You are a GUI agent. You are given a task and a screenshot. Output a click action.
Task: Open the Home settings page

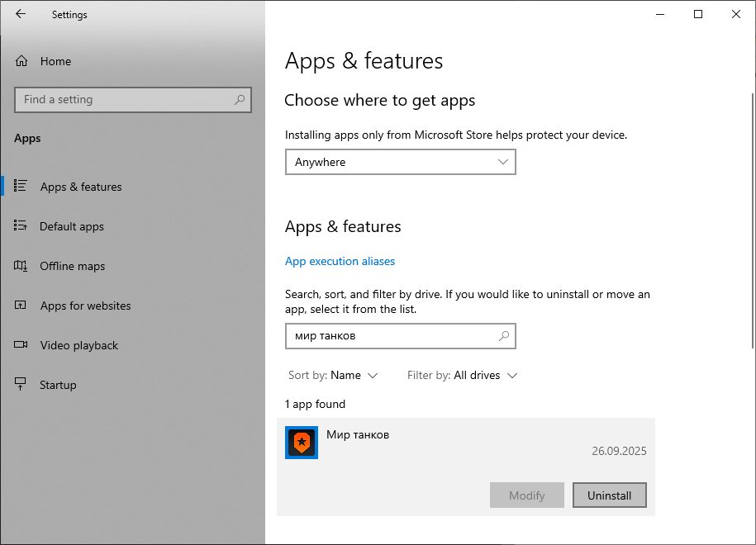coord(132,61)
